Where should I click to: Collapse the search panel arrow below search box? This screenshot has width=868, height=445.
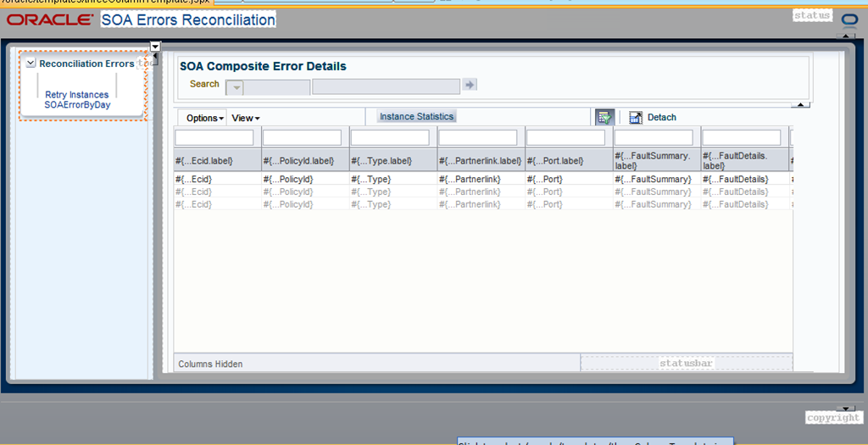[800, 104]
